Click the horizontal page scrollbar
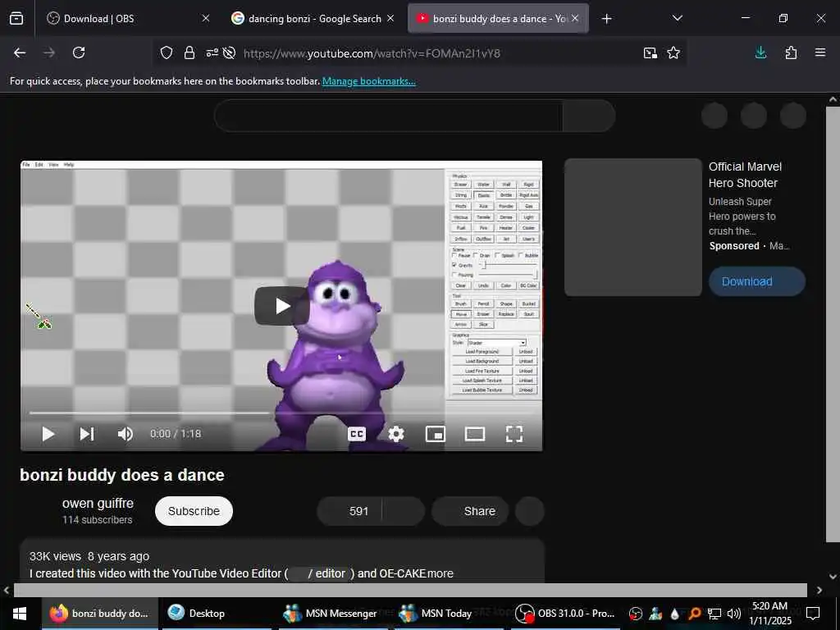The width and height of the screenshot is (840, 630). coord(410,590)
